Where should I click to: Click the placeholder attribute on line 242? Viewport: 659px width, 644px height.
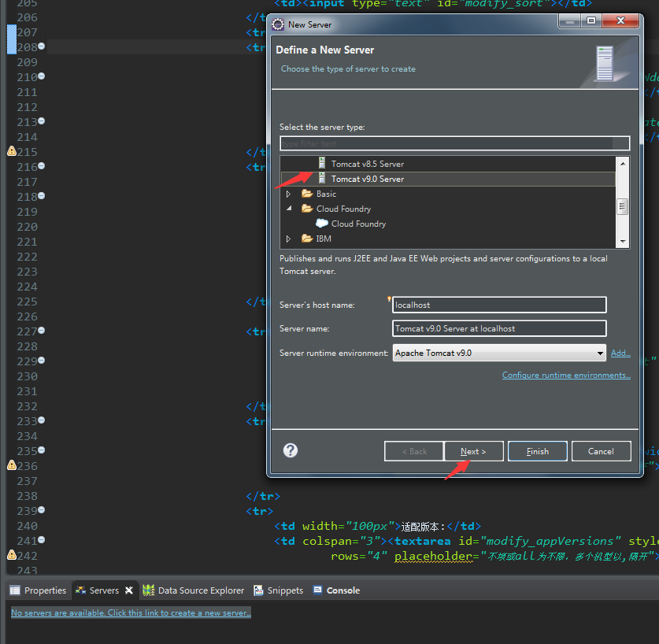[433, 556]
